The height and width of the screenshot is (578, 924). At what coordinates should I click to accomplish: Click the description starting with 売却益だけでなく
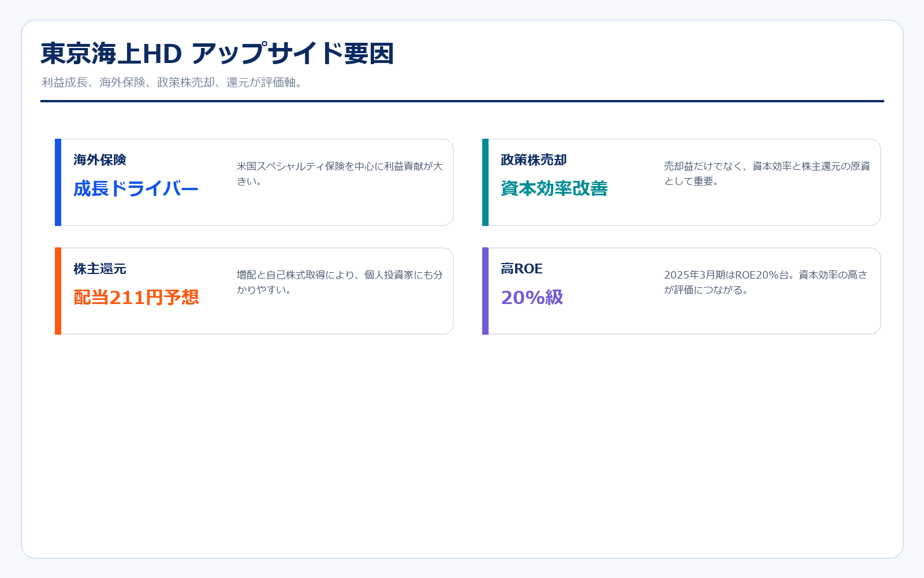(x=767, y=173)
